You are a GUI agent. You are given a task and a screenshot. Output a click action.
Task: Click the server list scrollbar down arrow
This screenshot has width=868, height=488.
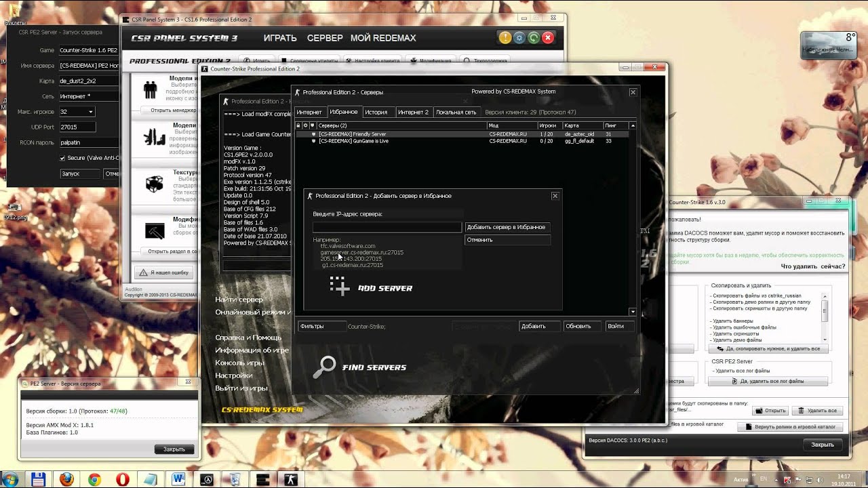click(x=633, y=312)
